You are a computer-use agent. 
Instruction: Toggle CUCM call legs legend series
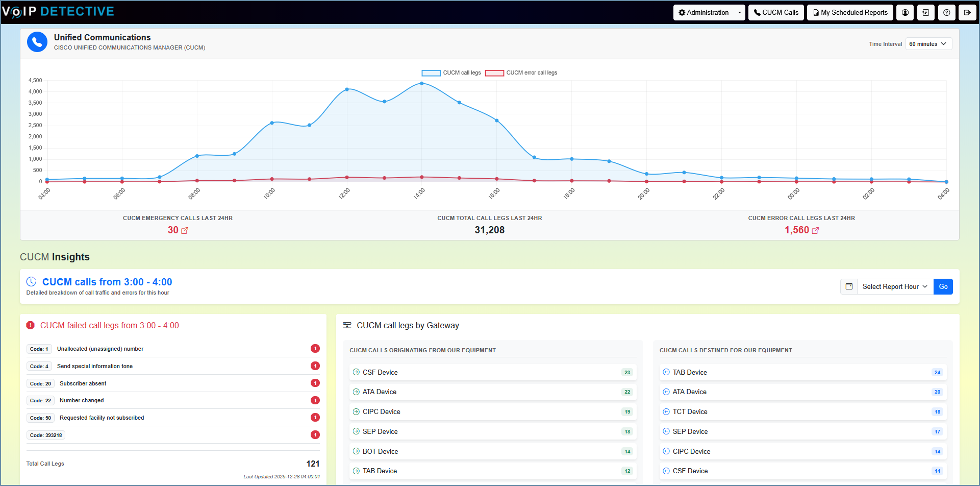451,73
